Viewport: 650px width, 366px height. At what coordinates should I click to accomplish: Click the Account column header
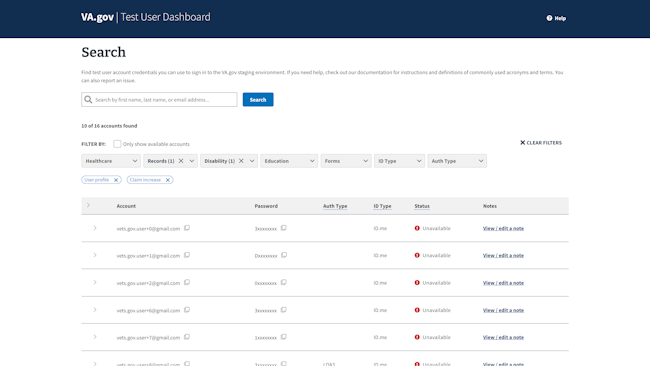(126, 206)
